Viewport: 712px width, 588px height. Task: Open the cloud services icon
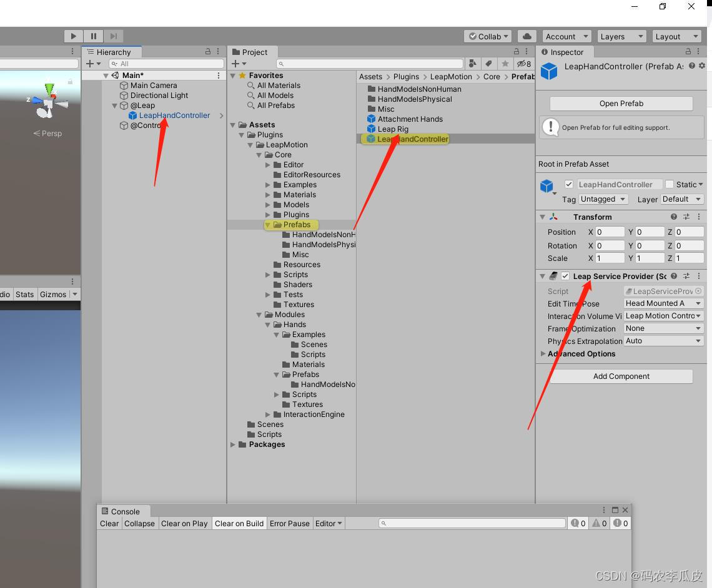(x=527, y=36)
